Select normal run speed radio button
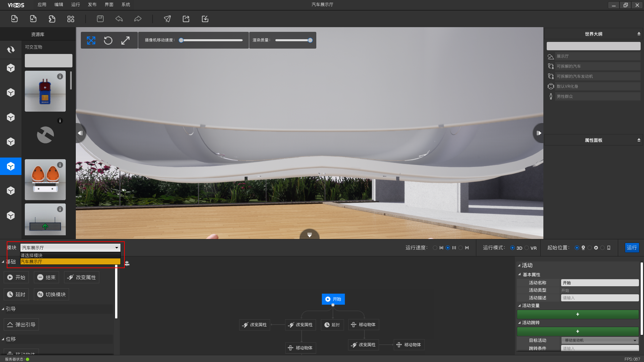 tap(448, 248)
